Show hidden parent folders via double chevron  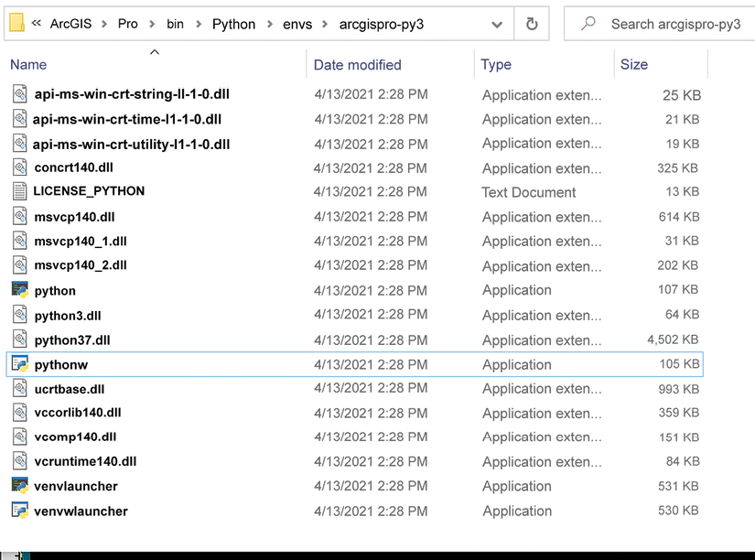(36, 23)
